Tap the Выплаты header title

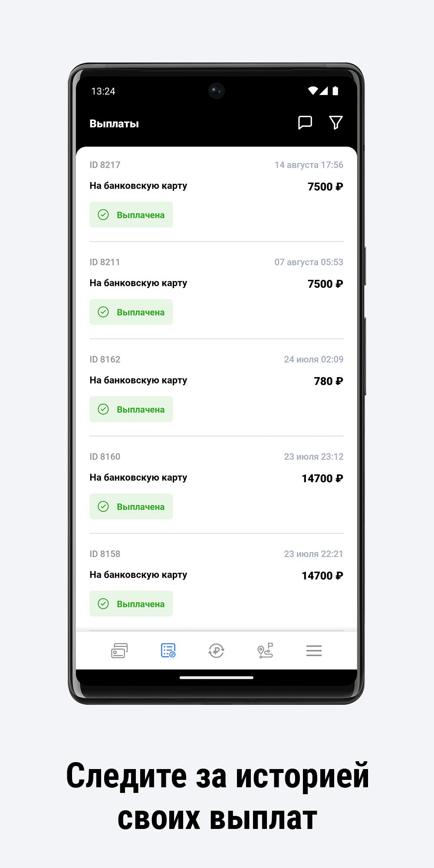[x=114, y=124]
